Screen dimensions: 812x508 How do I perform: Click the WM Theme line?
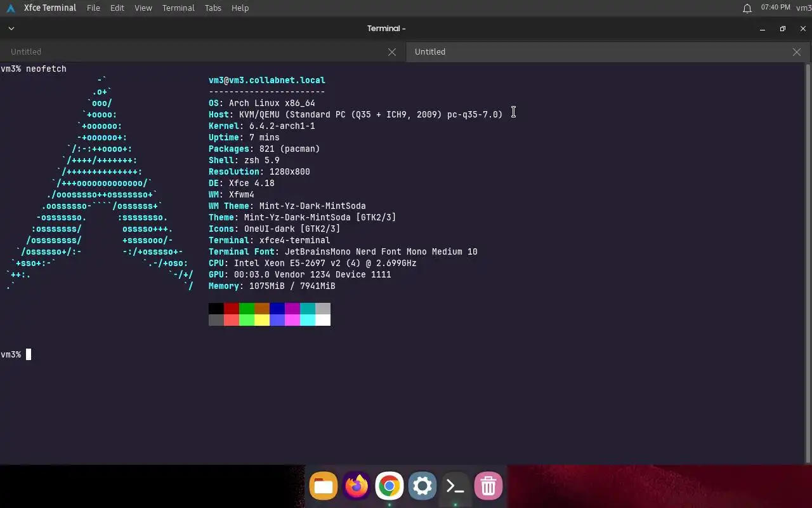pos(287,206)
